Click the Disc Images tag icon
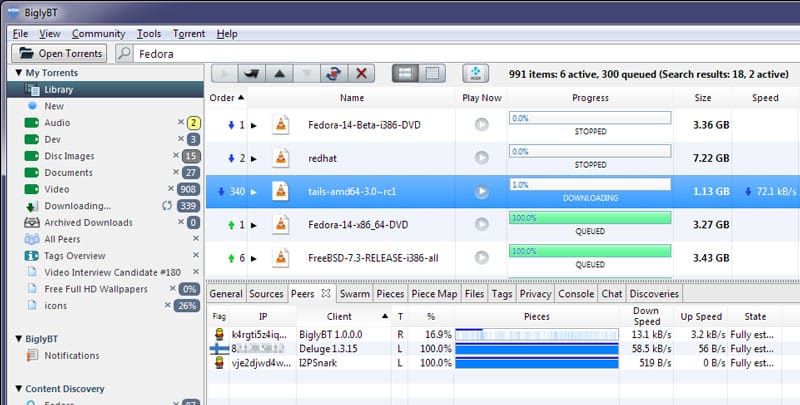 [32, 156]
